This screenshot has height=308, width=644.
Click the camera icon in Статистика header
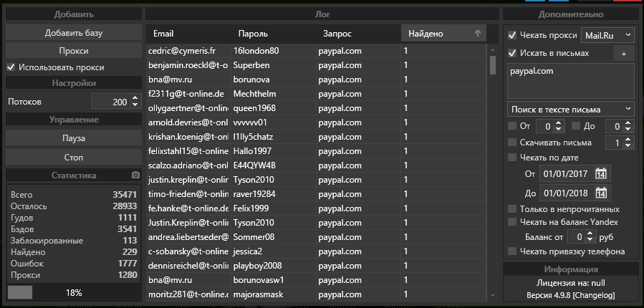tap(135, 175)
